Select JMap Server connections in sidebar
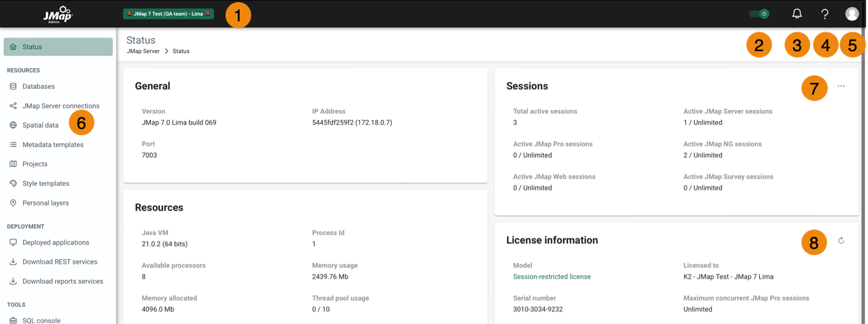Image resolution: width=868 pixels, height=324 pixels. click(60, 106)
